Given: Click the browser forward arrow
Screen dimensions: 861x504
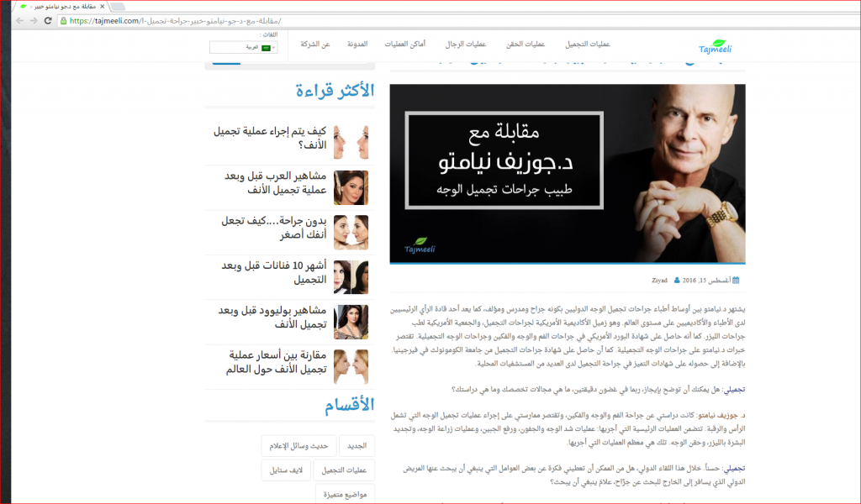Looking at the screenshot, I should [34, 21].
